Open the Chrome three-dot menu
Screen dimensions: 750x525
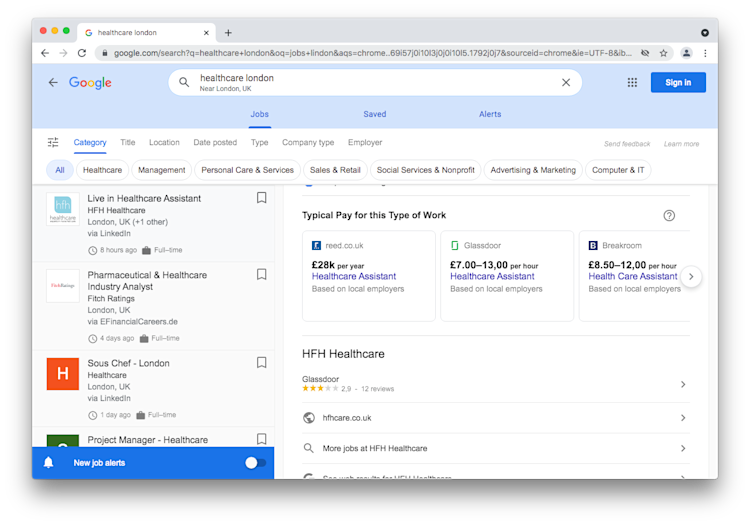(x=705, y=53)
